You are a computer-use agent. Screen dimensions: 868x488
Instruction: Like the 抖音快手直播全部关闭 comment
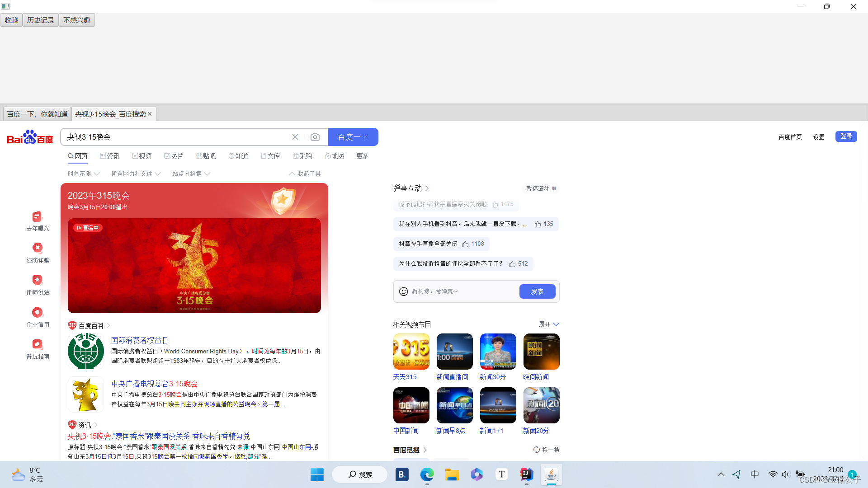tap(466, 244)
